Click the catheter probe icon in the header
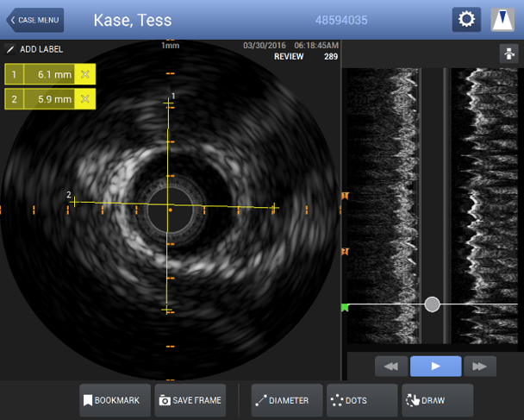 (x=502, y=20)
